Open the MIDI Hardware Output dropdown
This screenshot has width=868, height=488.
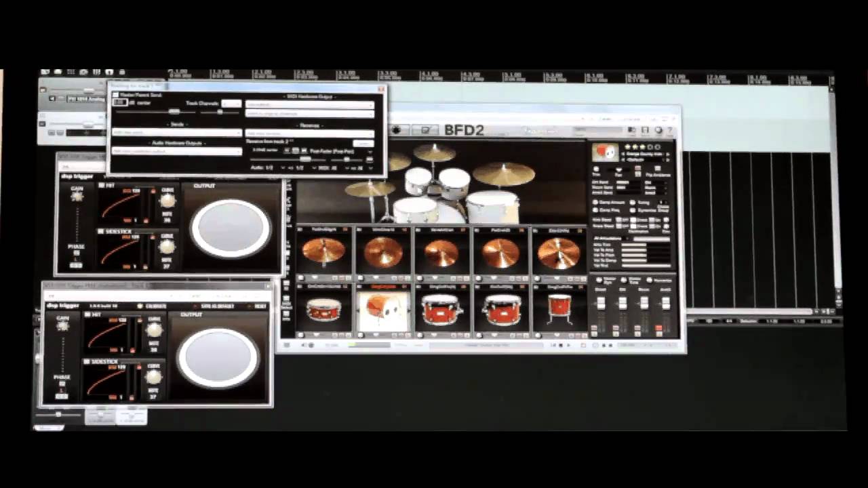[309, 104]
